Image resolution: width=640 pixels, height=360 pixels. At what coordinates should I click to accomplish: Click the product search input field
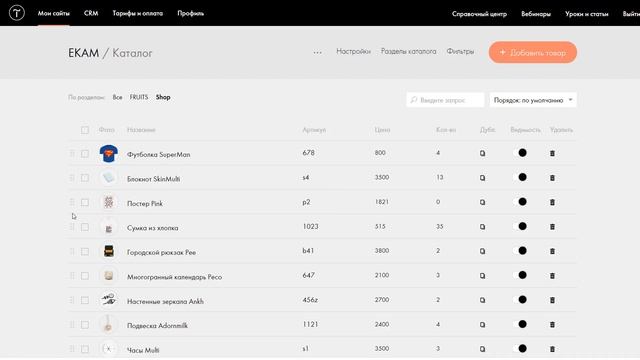click(445, 100)
